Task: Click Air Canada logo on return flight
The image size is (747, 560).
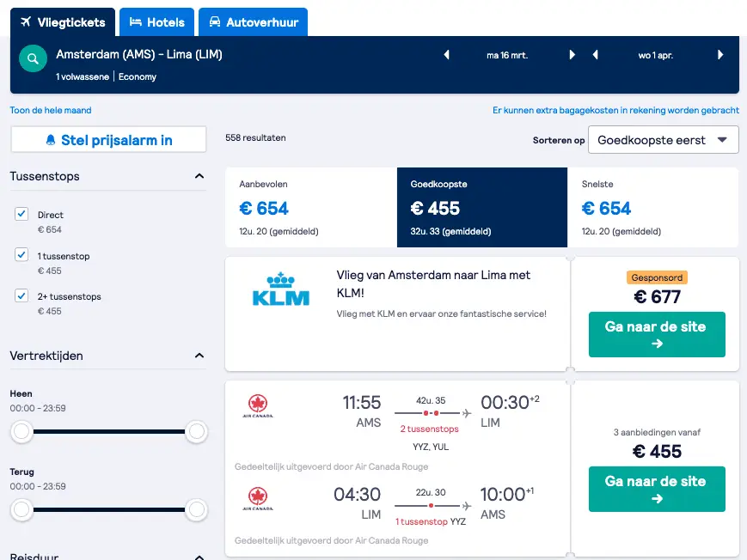Action: pos(258,498)
